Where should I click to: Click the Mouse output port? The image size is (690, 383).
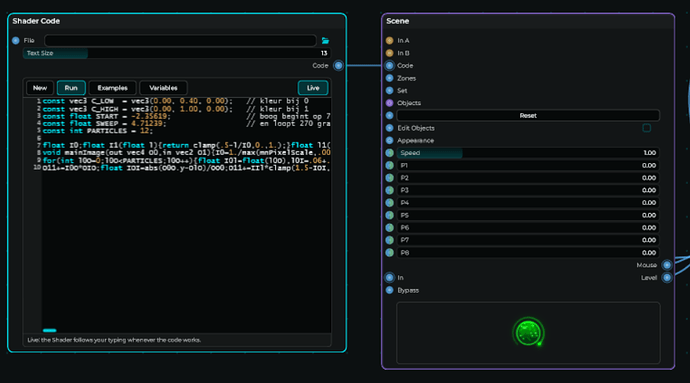(x=667, y=265)
